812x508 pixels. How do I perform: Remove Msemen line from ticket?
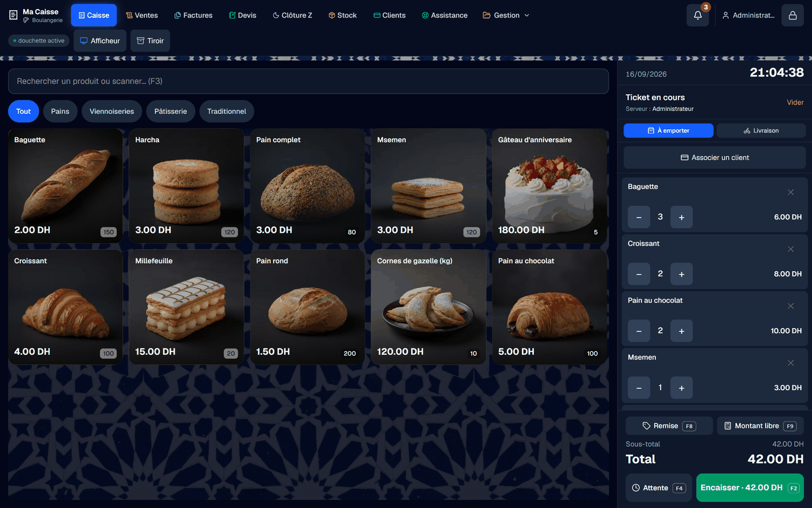(x=791, y=363)
